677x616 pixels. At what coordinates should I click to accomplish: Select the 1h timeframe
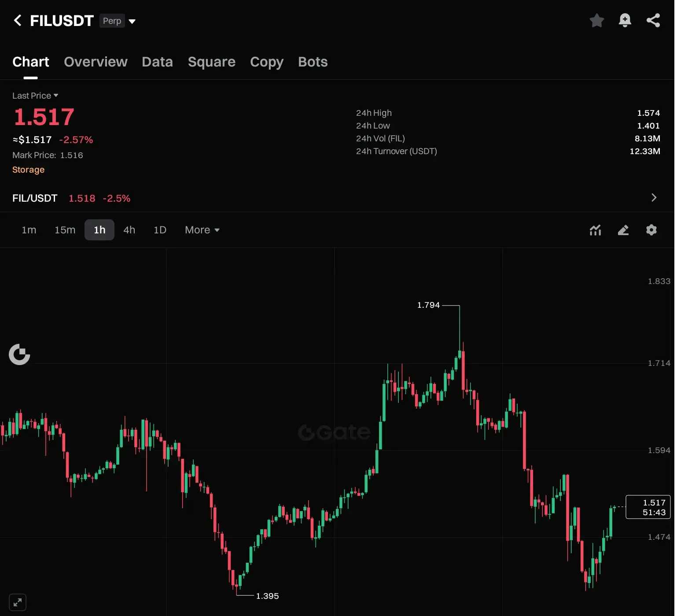coord(99,230)
